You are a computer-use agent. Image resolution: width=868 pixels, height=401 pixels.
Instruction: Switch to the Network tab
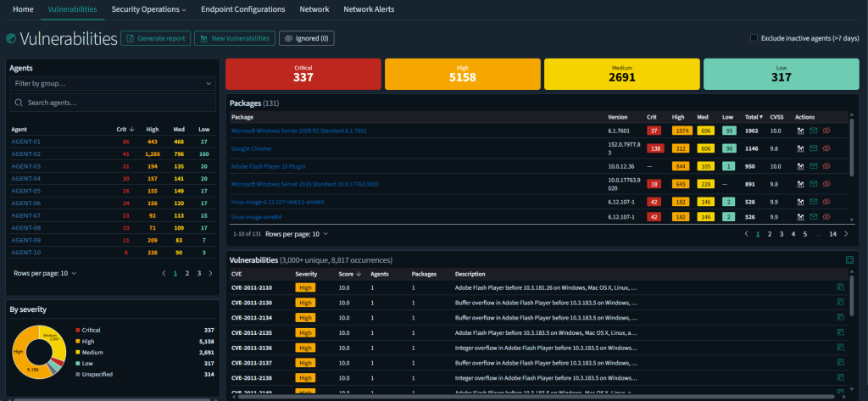tap(314, 9)
